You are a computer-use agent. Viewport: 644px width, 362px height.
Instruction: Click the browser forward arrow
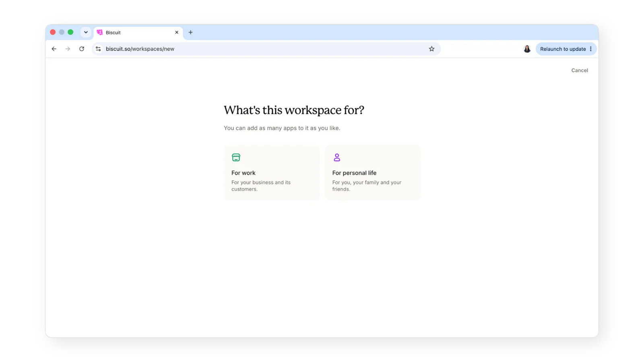pos(68,49)
